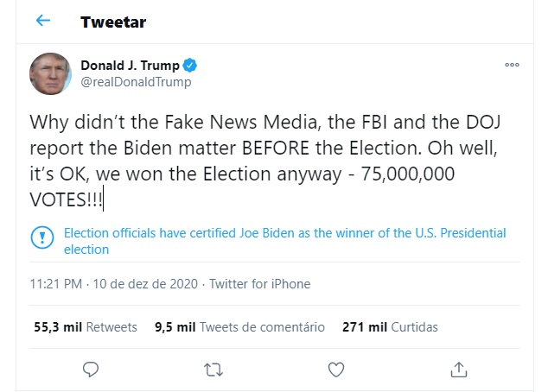
Task: Click the Tweetar header title
Action: click(112, 22)
